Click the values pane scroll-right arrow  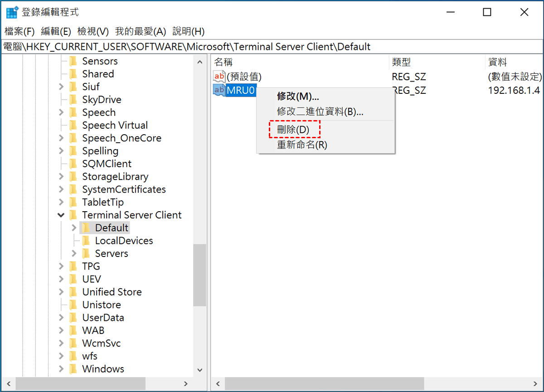point(535,384)
